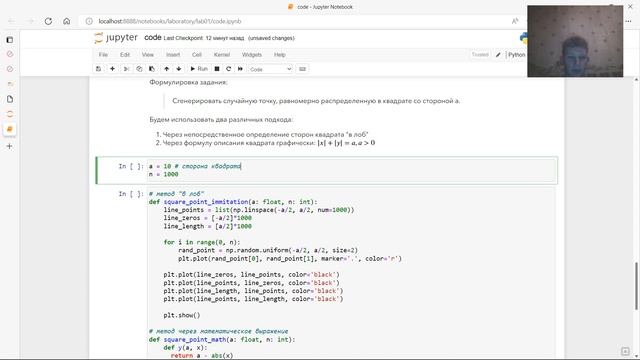Copy selected cells in Jupyter toolbar

139,69
